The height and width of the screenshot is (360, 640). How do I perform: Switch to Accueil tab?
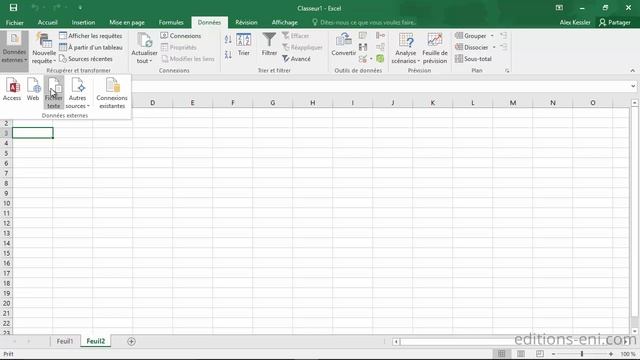47,22
